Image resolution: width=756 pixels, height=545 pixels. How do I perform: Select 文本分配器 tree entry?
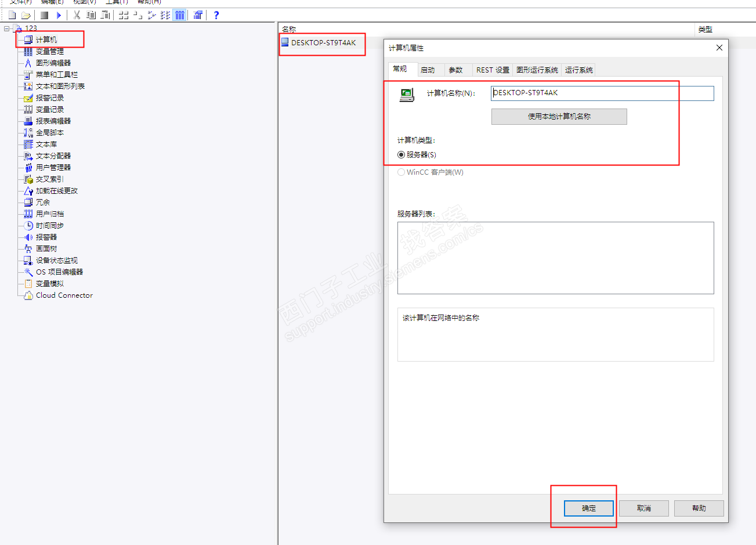pyautogui.click(x=53, y=156)
